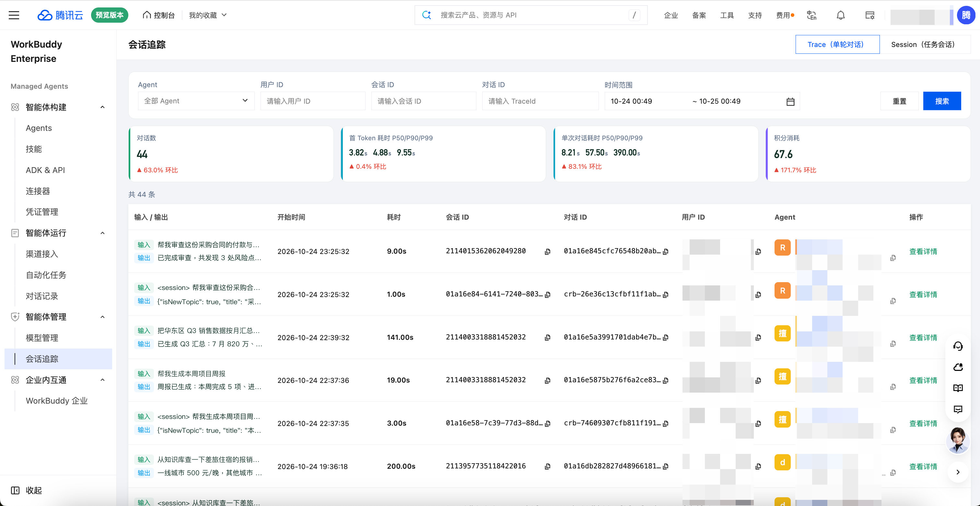Click the 重置 button
The height and width of the screenshot is (506, 980).
[899, 101]
